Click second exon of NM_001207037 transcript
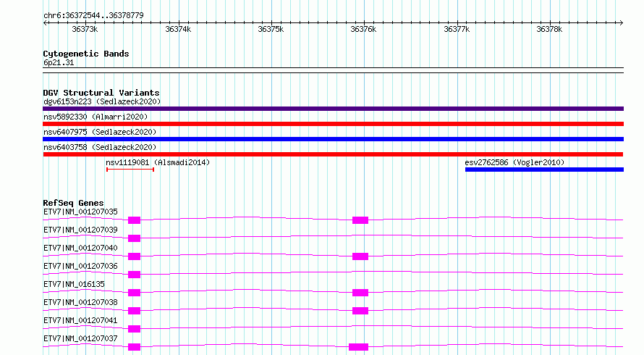This screenshot has height=355, width=644. [359, 347]
